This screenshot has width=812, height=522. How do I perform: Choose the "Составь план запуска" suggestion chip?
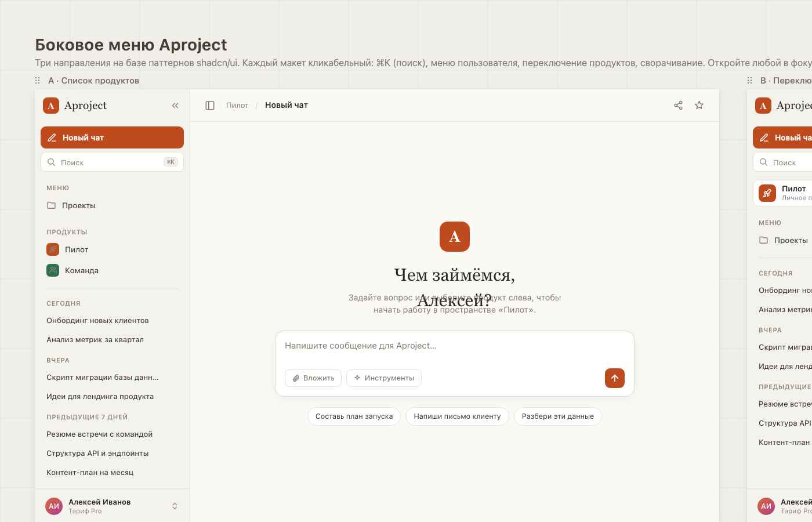[354, 416]
